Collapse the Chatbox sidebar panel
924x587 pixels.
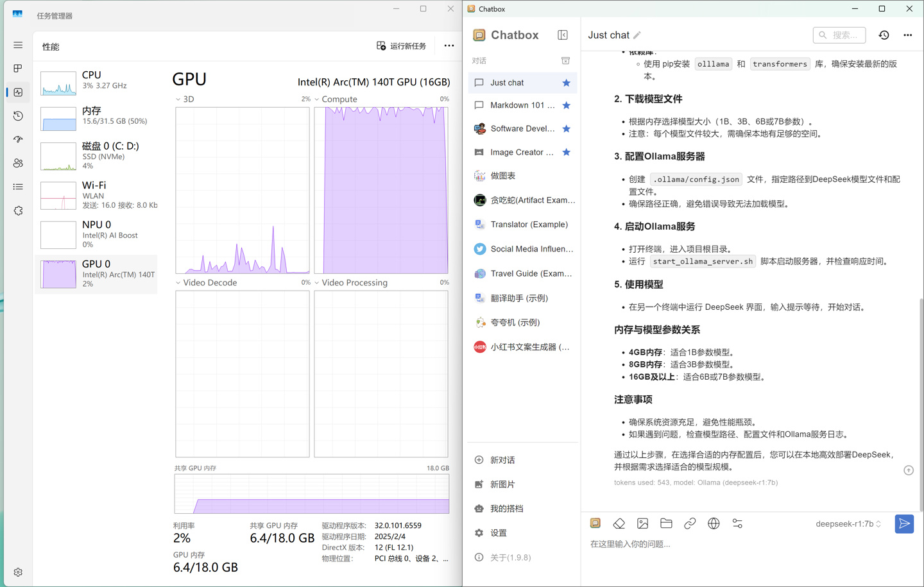coord(563,35)
